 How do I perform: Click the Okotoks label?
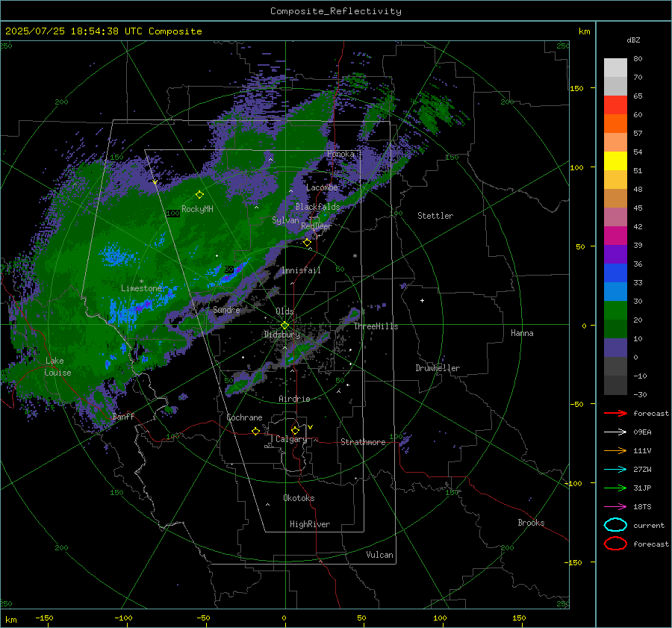[299, 498]
